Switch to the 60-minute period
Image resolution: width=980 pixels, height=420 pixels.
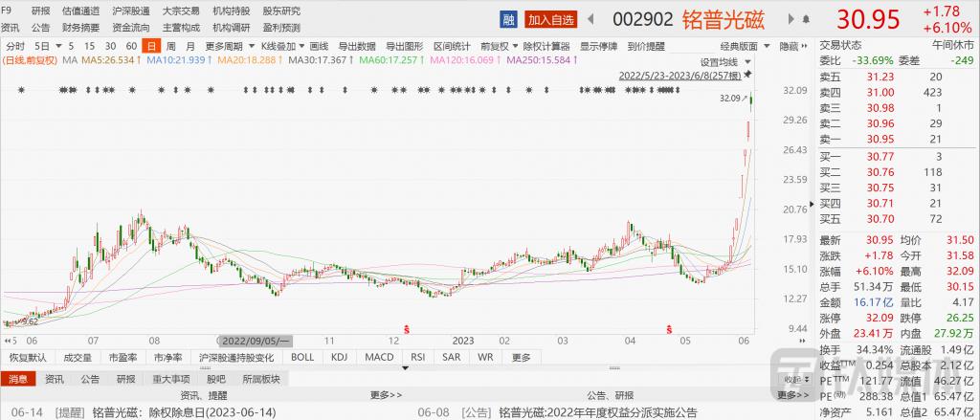[x=131, y=46]
